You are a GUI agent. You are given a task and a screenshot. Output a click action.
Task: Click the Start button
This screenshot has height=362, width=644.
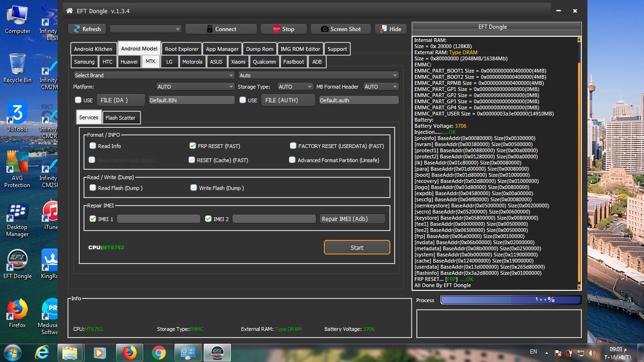pyautogui.click(x=357, y=247)
